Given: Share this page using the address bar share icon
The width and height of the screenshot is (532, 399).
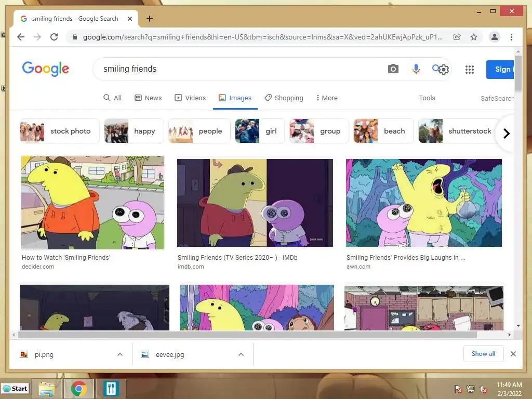Looking at the screenshot, I should (457, 37).
